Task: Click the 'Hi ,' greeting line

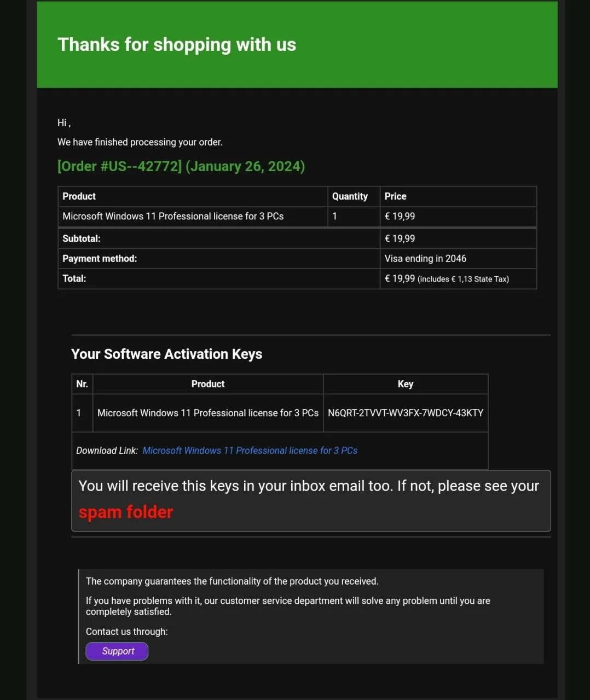Action: [64, 122]
